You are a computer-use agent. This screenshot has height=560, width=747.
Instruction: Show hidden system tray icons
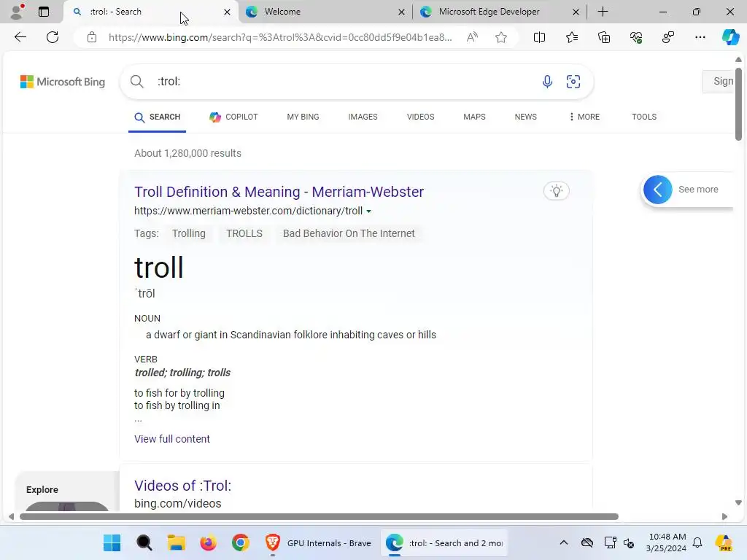(564, 542)
